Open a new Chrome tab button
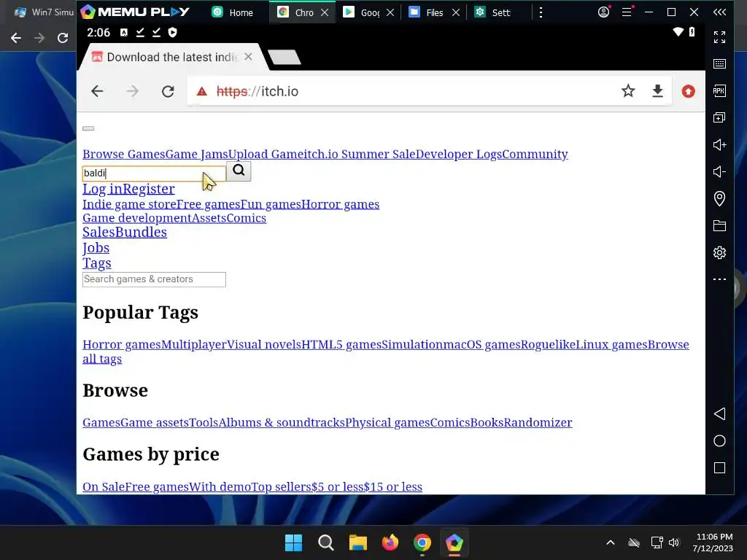747x560 pixels. tap(284, 57)
